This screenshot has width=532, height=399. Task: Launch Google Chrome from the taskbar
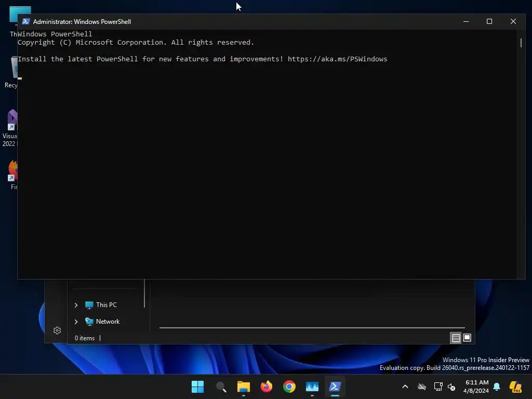[x=289, y=387]
